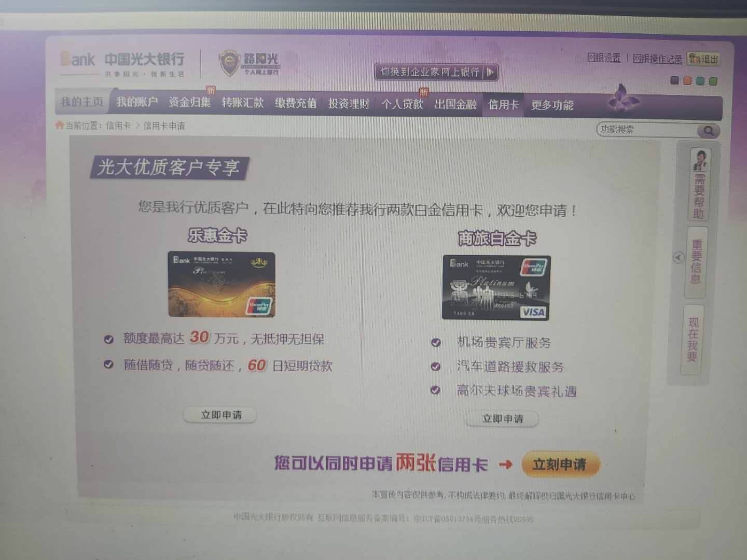Click the 退出 logout button
747x560 pixels.
click(x=704, y=59)
